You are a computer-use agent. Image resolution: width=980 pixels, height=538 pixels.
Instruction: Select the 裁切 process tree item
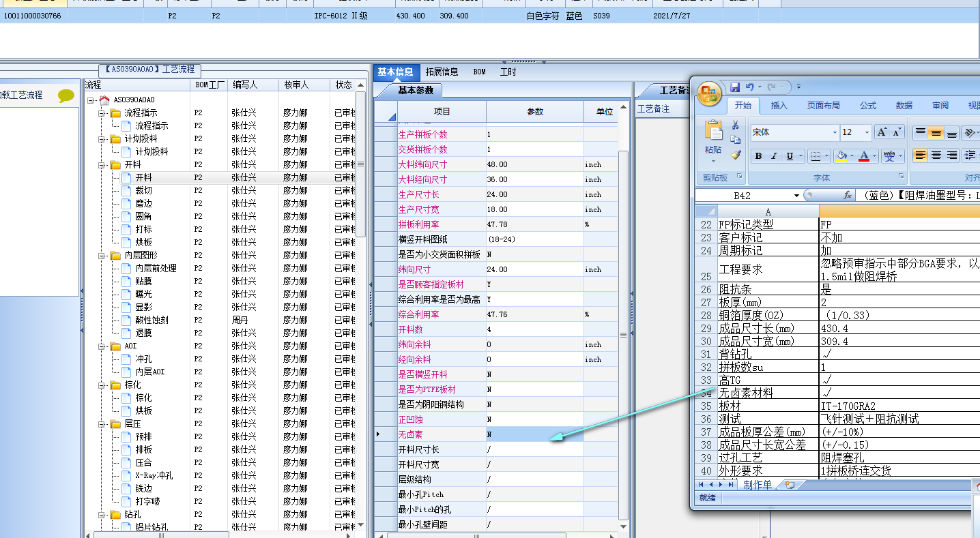pos(144,190)
